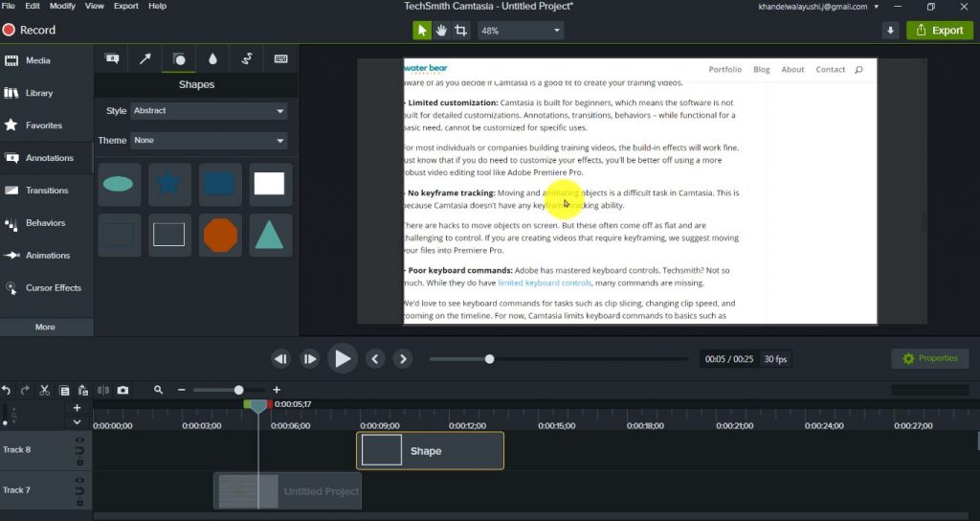This screenshot has width=980, height=521.
Task: Open the Sketch Motion annotation tab
Action: pyautogui.click(x=247, y=58)
